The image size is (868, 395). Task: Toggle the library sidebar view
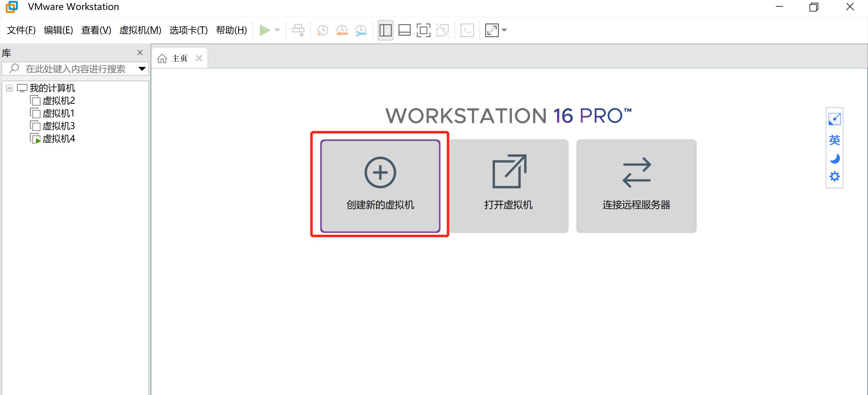385,30
